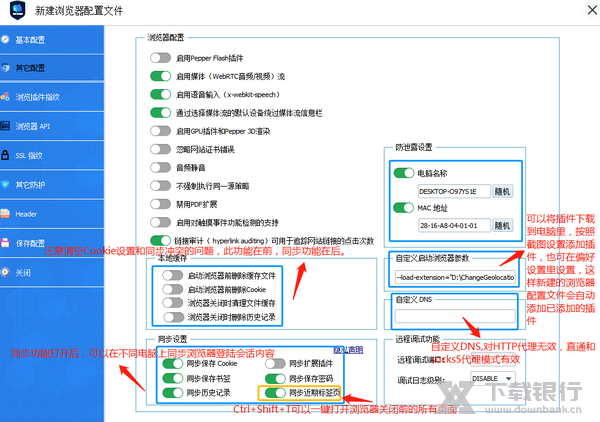
Task: Click the Header sidebar icon
Action: [5, 213]
